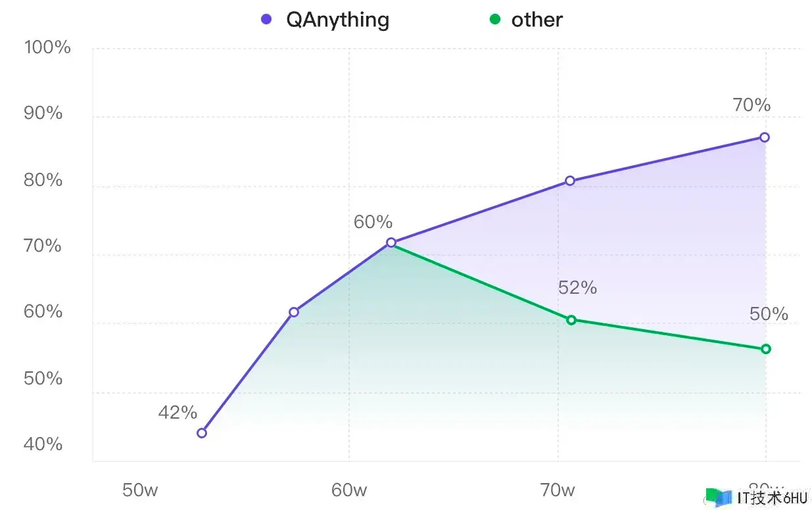Click the 50w x-axis label
The height and width of the screenshot is (510, 812).
tap(140, 490)
